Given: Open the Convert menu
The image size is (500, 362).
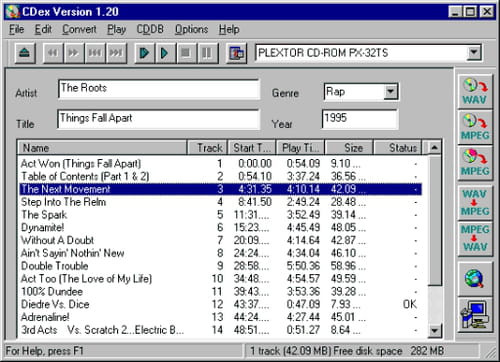Looking at the screenshot, I should [x=79, y=29].
